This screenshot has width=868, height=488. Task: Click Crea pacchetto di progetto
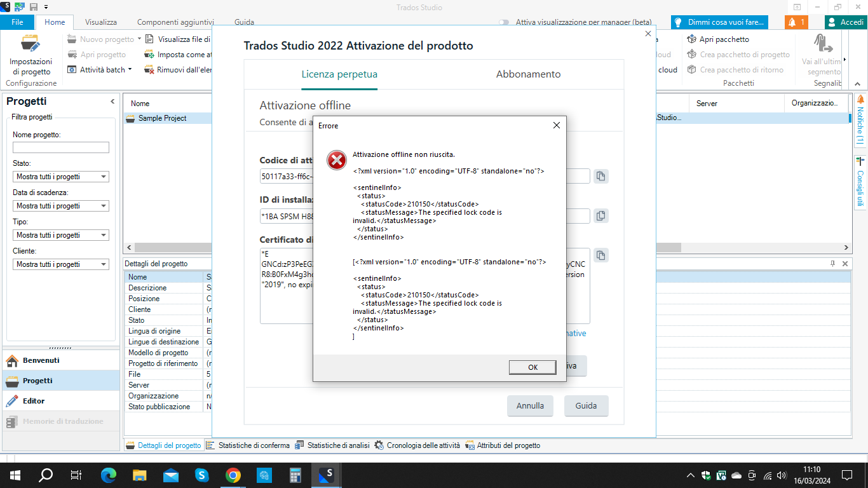738,55
